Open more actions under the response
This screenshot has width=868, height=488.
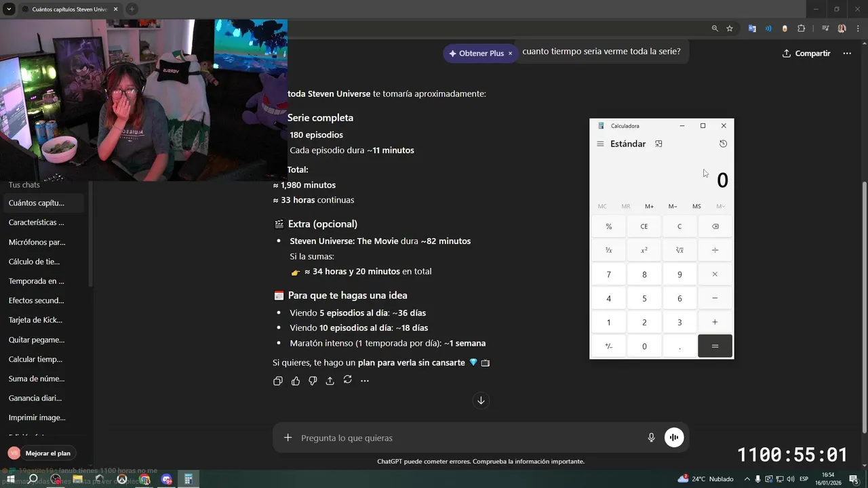coord(365,381)
